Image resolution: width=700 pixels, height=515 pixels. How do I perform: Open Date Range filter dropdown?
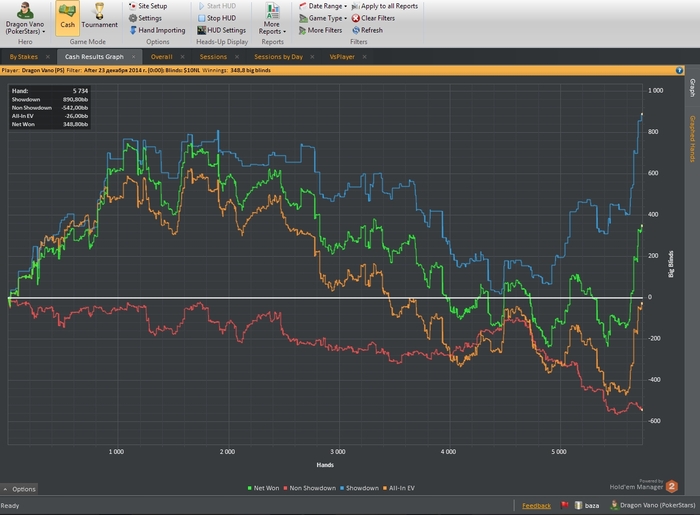click(x=323, y=6)
